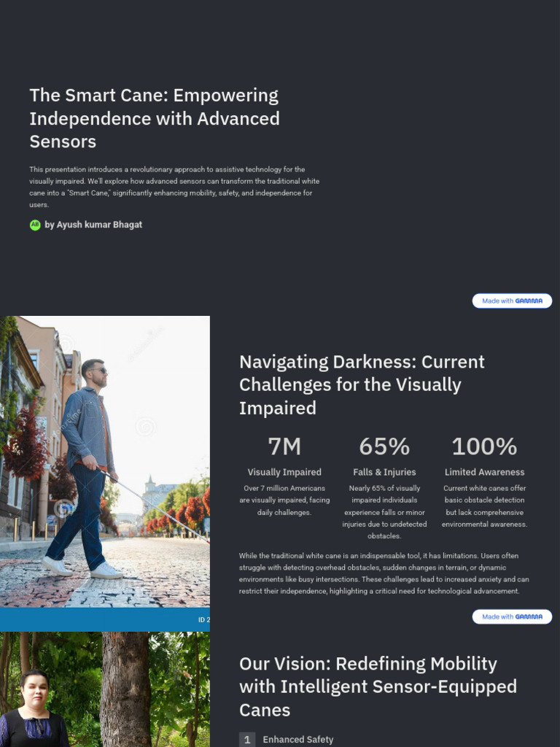Open the second slide's Made with Gamma badge
560x747 pixels.
click(512, 616)
